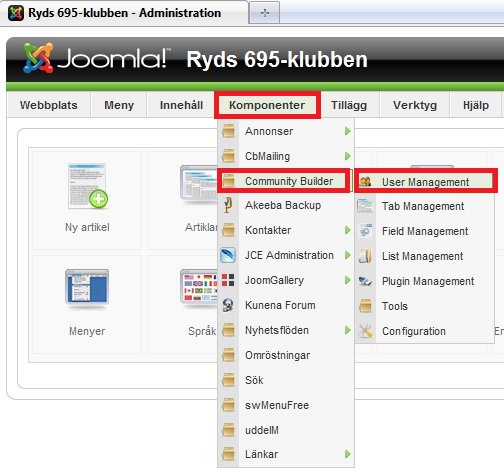Viewport: 504px width, 476px height.
Task: Open the Komponenter menu
Action: (267, 105)
